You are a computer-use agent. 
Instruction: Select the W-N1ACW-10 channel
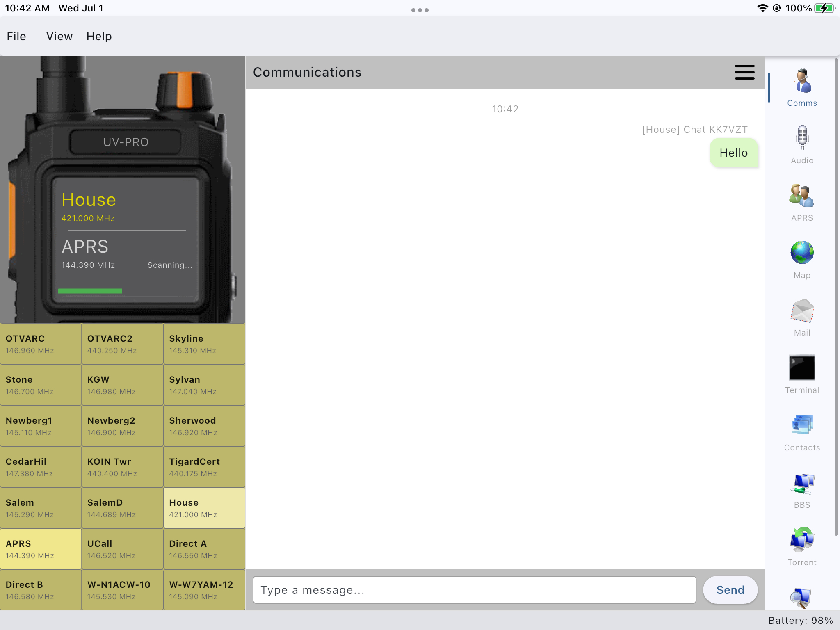click(123, 590)
